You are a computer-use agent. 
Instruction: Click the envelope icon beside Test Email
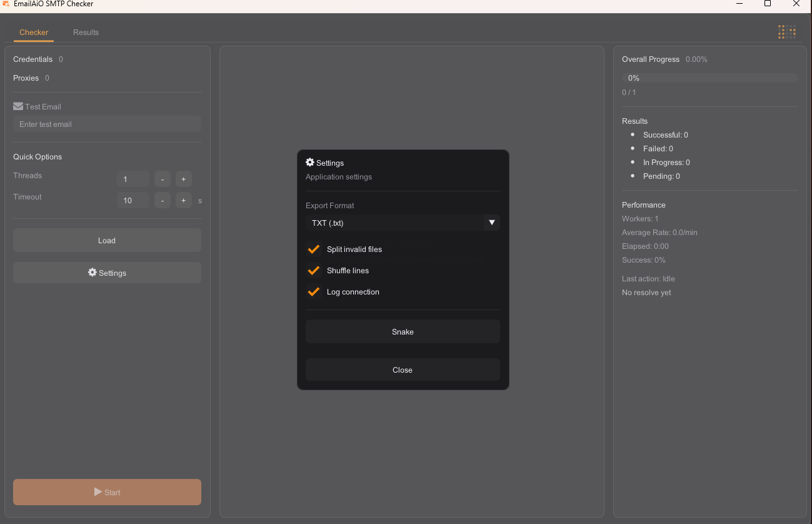pyautogui.click(x=16, y=106)
